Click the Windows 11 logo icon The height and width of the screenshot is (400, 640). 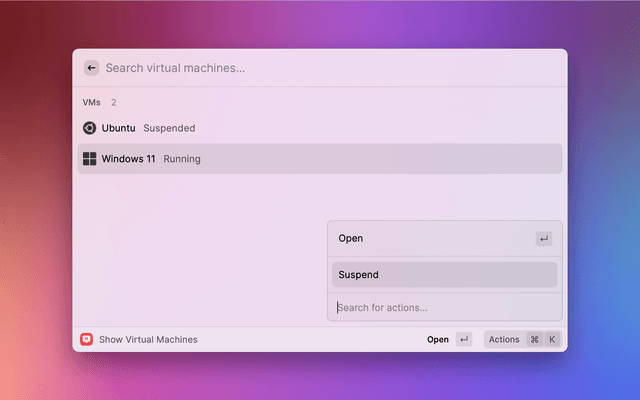coord(89,158)
